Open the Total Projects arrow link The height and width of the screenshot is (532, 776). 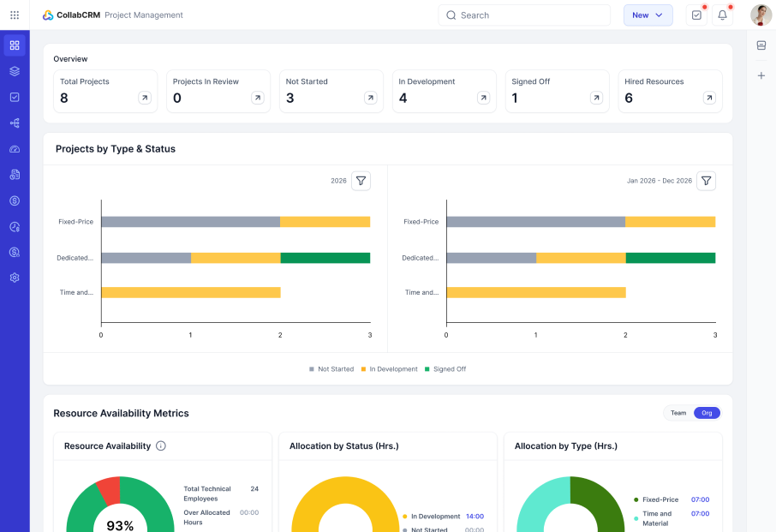[145, 98]
